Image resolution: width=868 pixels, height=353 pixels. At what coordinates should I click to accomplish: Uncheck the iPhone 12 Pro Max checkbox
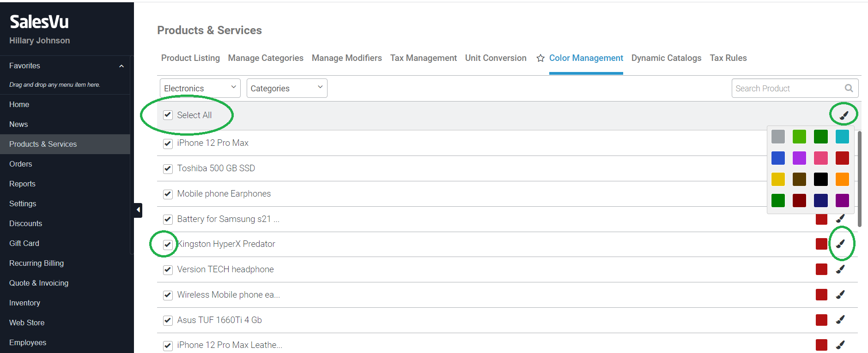pos(168,144)
